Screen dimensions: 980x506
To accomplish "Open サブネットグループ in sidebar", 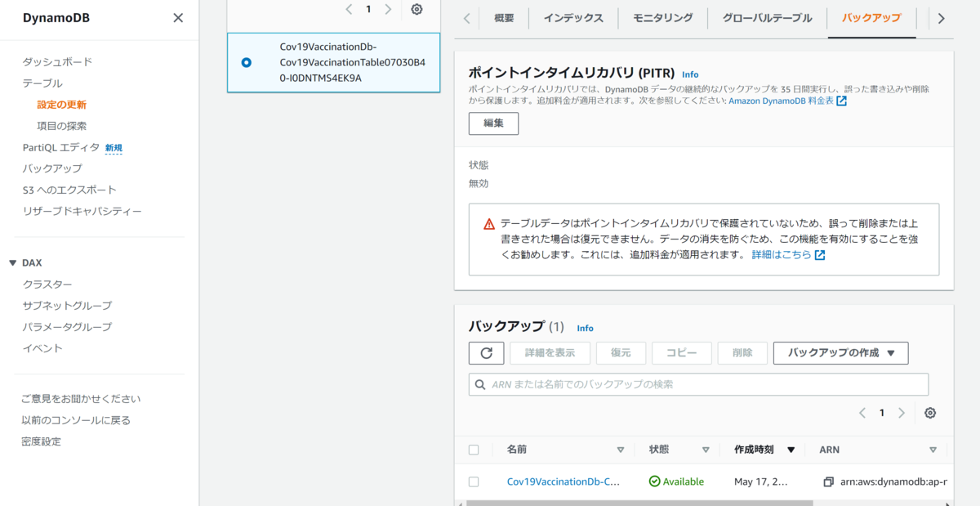I will pyautogui.click(x=68, y=306).
